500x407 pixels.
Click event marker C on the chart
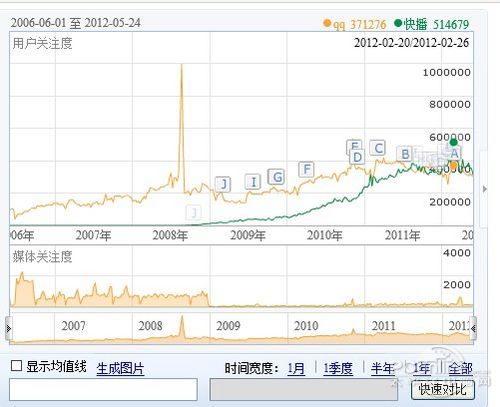click(378, 148)
